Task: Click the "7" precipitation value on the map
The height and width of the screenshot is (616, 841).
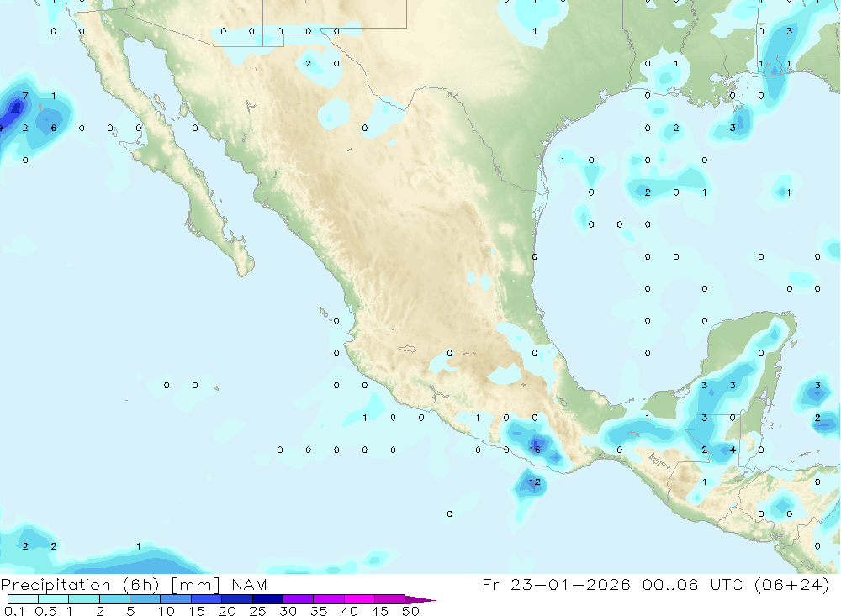Action: [x=25, y=96]
